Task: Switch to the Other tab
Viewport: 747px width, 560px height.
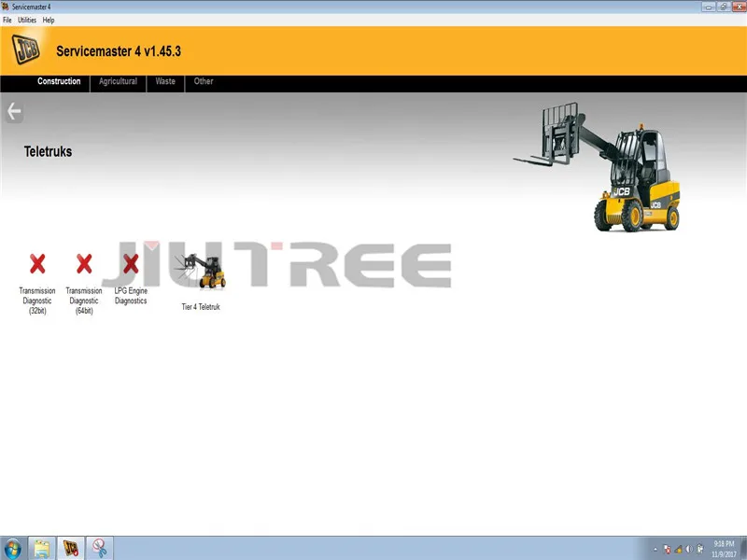Action: coord(204,81)
